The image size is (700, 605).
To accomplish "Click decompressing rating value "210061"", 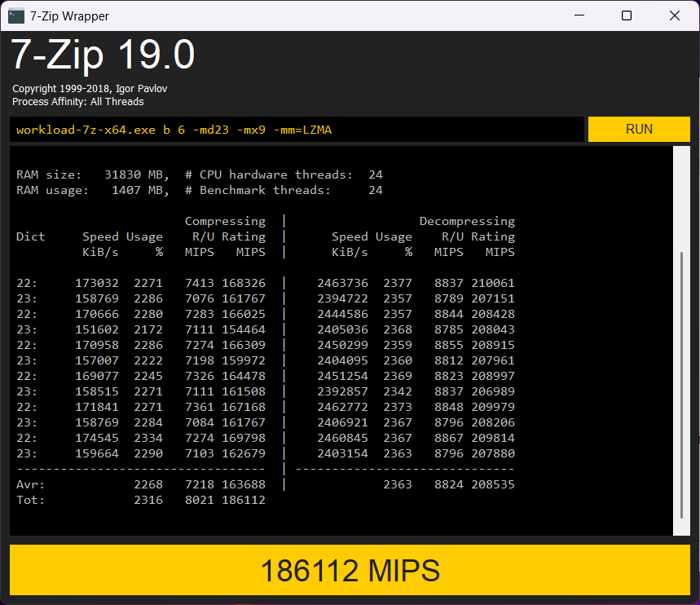I will pos(493,283).
